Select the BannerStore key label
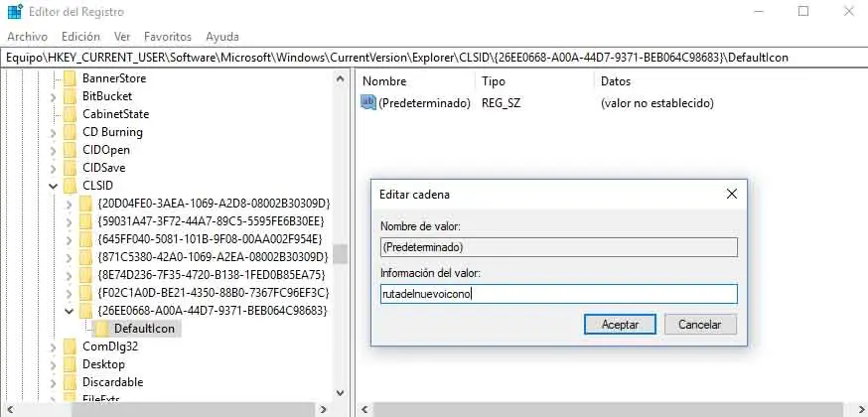The height and width of the screenshot is (417, 868). point(114,78)
